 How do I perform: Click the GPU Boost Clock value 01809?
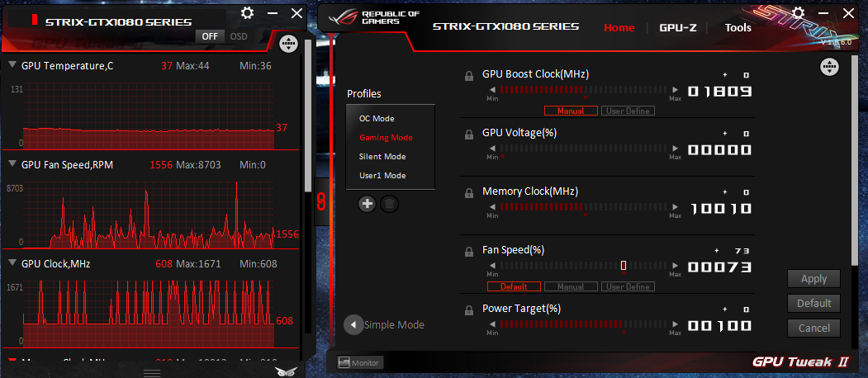(x=719, y=92)
